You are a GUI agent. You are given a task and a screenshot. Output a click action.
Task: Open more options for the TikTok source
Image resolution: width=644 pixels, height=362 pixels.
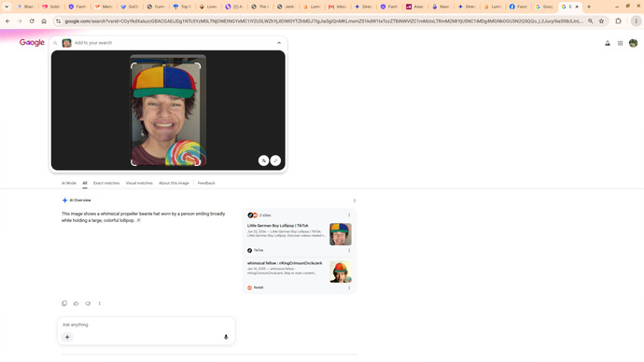(349, 250)
